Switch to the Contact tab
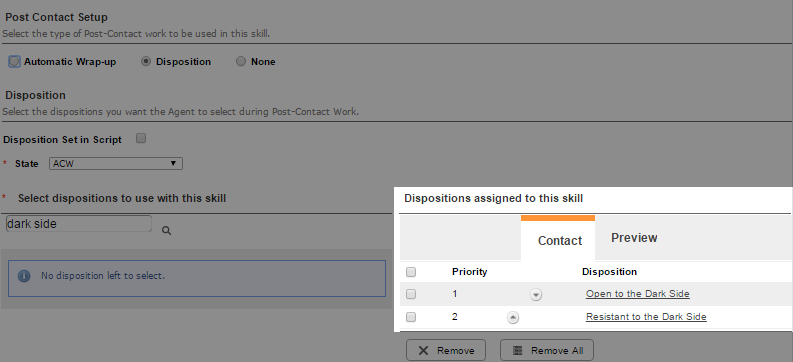 (558, 238)
